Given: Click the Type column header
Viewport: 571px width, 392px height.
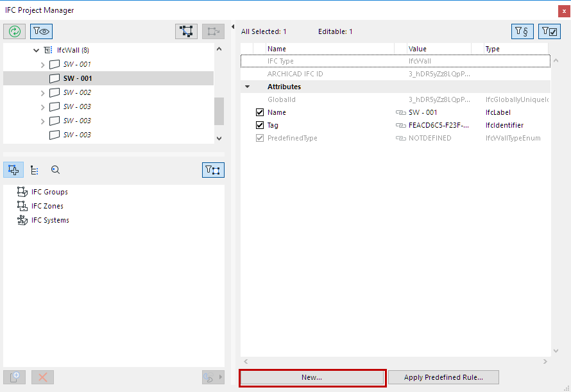Looking at the screenshot, I should 516,49.
